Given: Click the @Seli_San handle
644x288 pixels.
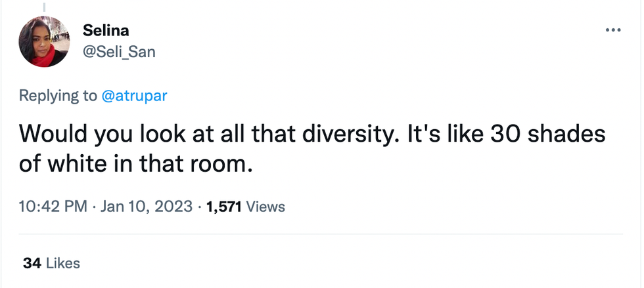Looking at the screenshot, I should [x=119, y=52].
